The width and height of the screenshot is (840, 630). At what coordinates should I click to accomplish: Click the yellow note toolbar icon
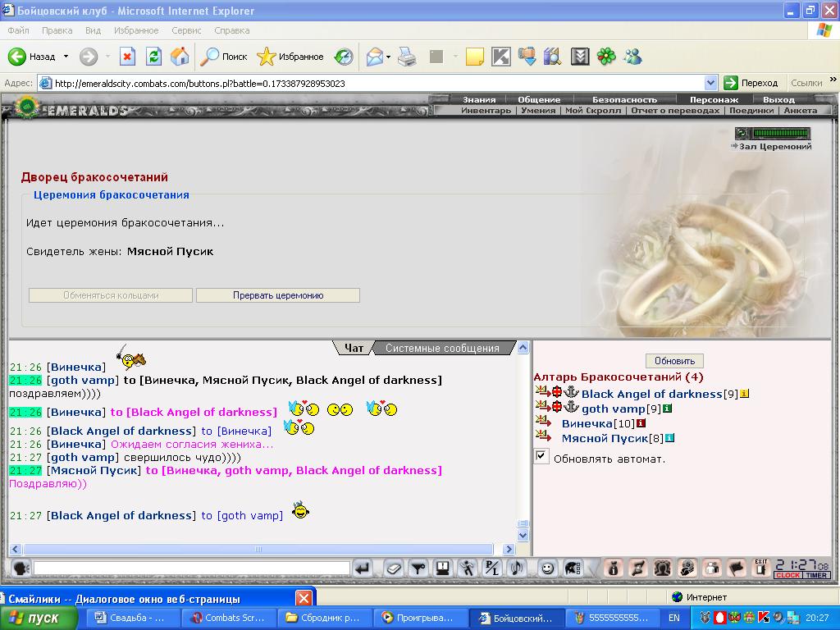(x=475, y=57)
